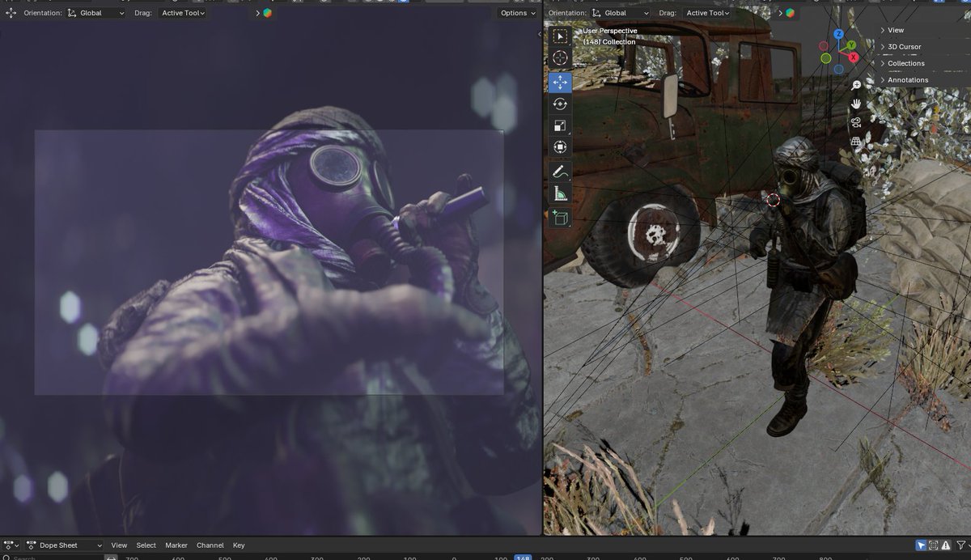Click the zoom magnifier navigation icon
The width and height of the screenshot is (971, 560).
(x=856, y=85)
